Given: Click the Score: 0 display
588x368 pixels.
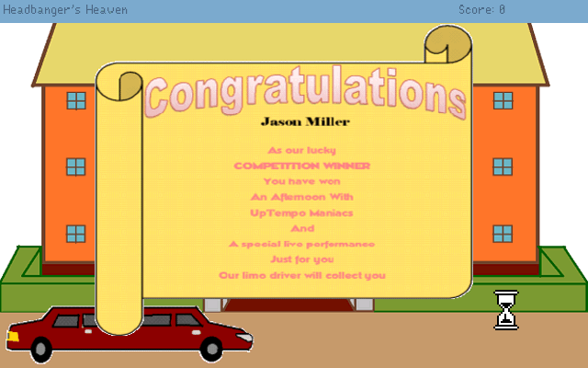Looking at the screenshot, I should point(481,10).
